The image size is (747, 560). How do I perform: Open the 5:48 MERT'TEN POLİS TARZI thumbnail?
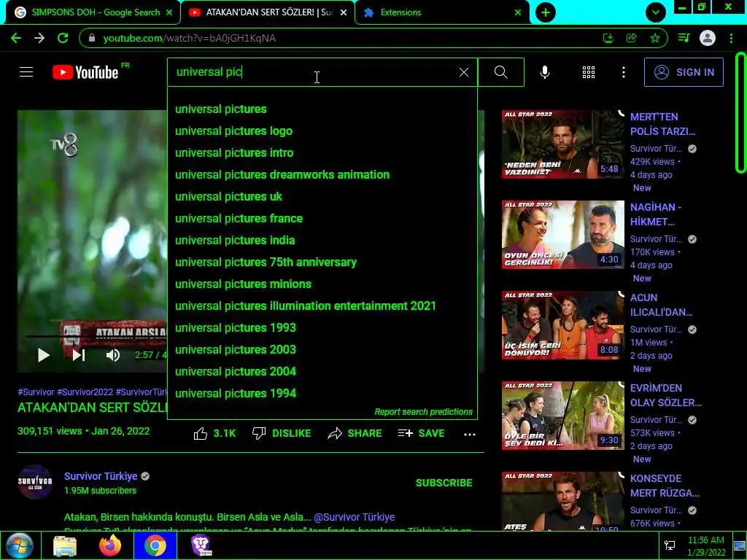[562, 144]
